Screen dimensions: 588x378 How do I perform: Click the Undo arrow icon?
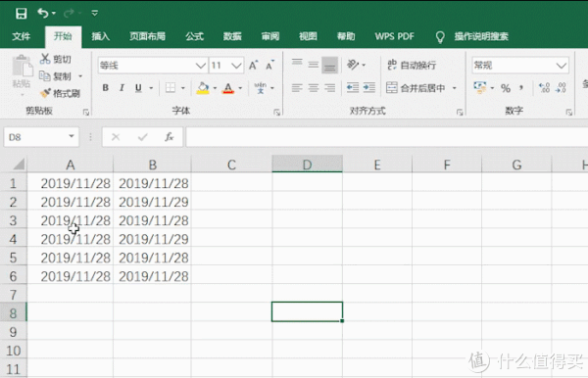coord(43,13)
